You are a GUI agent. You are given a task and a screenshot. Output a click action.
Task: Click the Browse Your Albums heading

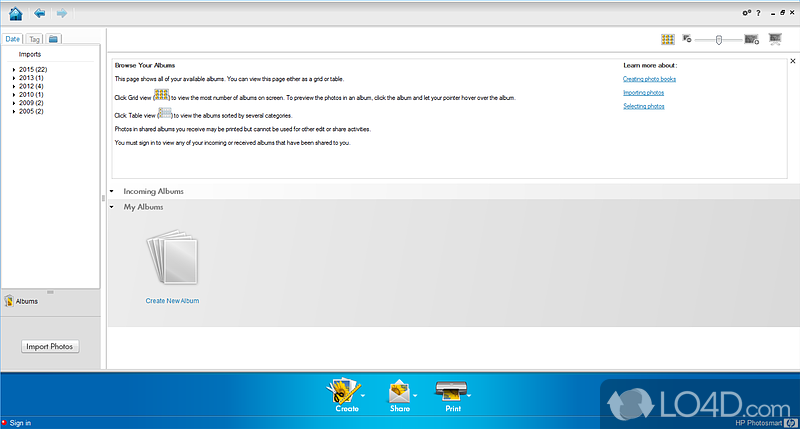click(x=145, y=65)
